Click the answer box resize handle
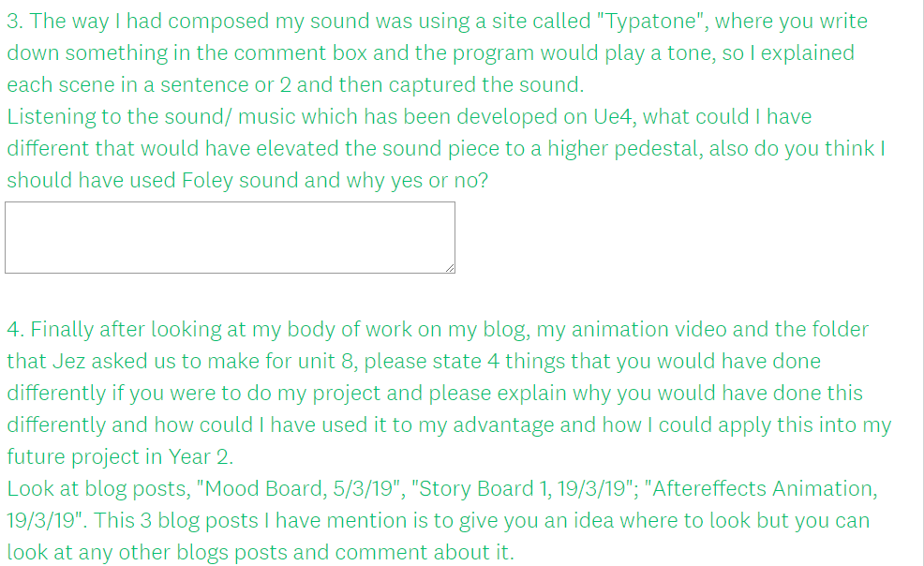 [x=449, y=267]
